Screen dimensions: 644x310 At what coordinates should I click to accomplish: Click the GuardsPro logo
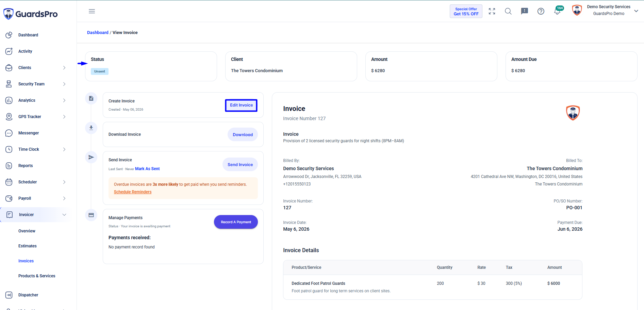[30, 14]
